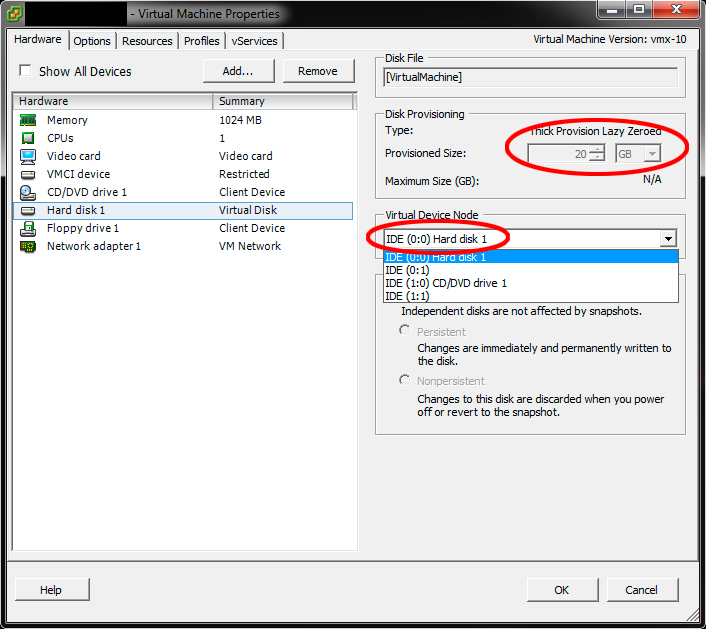Select the Persistent radio button

coord(405,330)
